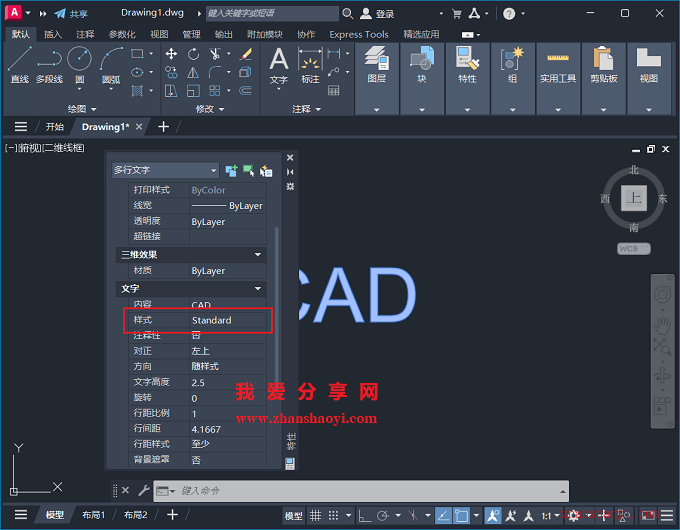
Task: Toggle ortho mode in status bar
Action: point(365,515)
